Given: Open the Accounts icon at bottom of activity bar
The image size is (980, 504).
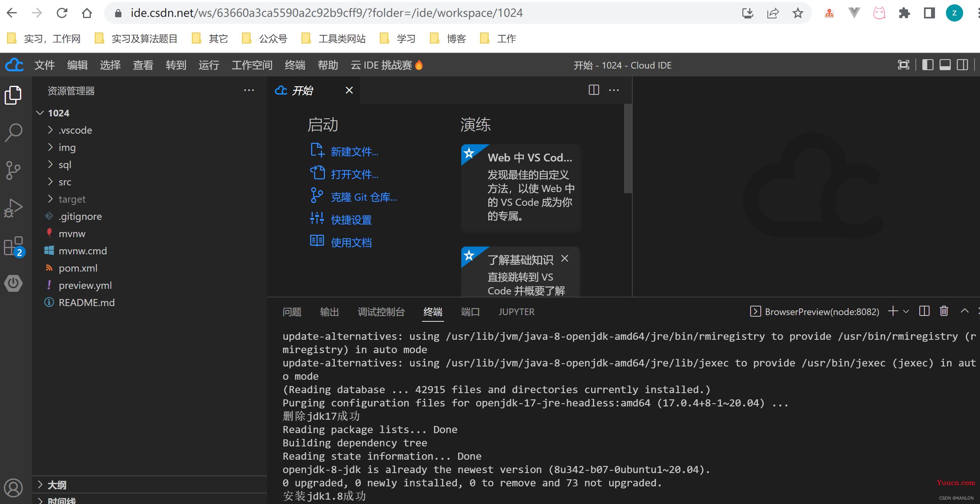Looking at the screenshot, I should point(13,488).
